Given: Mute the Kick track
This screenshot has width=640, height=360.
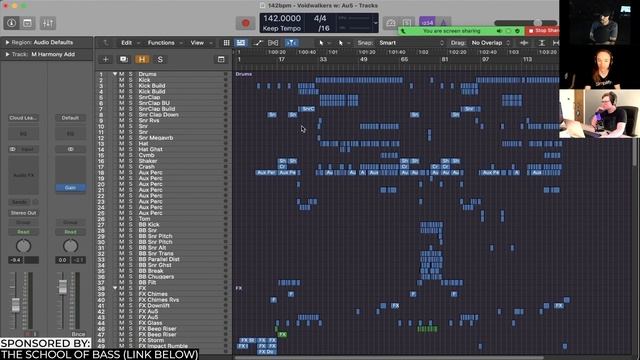Looking at the screenshot, I should click(122, 80).
